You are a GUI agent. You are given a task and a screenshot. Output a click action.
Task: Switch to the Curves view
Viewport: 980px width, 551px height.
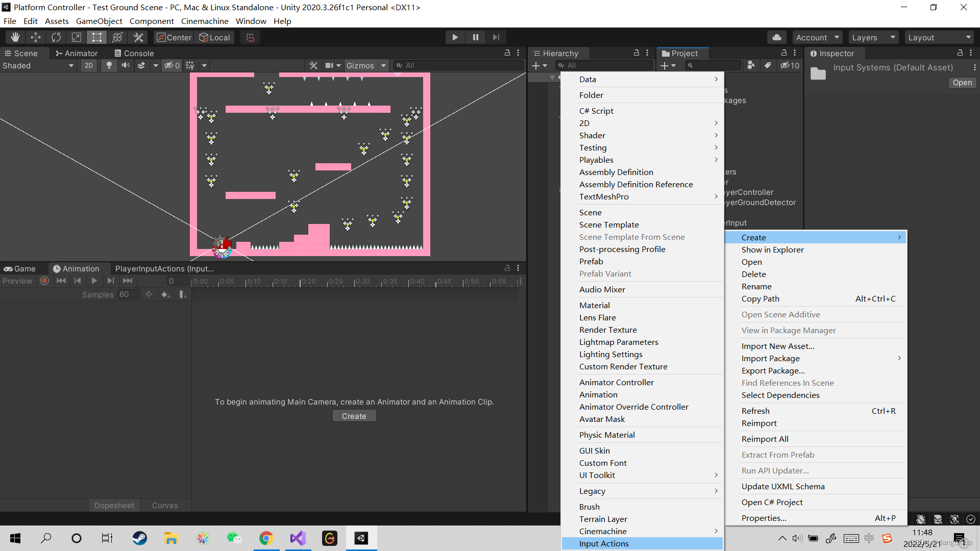(165, 505)
